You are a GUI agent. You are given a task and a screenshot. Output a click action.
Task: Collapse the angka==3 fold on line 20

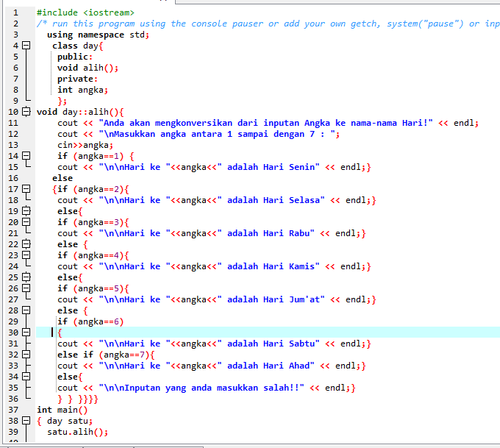pyautogui.click(x=26, y=222)
